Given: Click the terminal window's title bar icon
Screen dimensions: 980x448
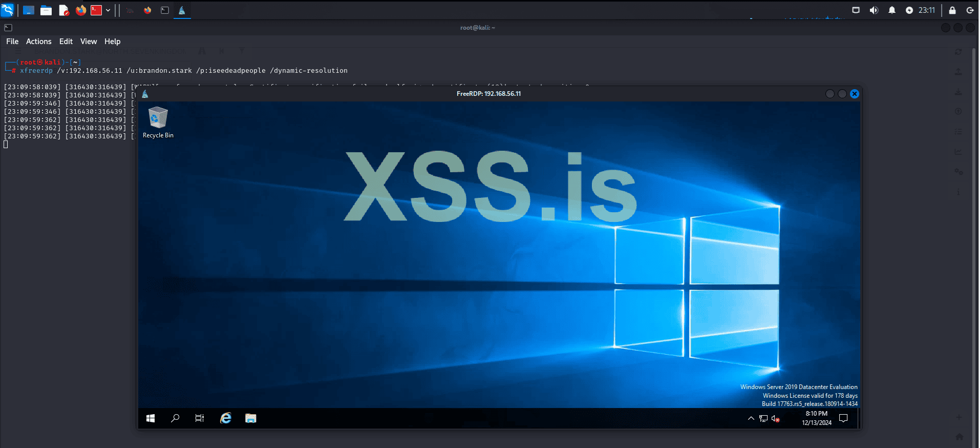Looking at the screenshot, I should pyautogui.click(x=8, y=28).
